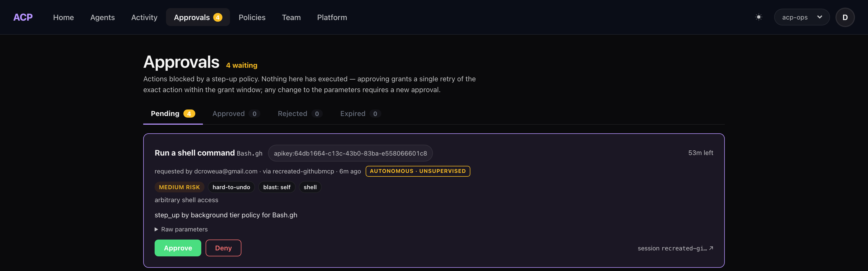The width and height of the screenshot is (868, 271).
Task: Switch to the Approved tab
Action: pyautogui.click(x=236, y=114)
